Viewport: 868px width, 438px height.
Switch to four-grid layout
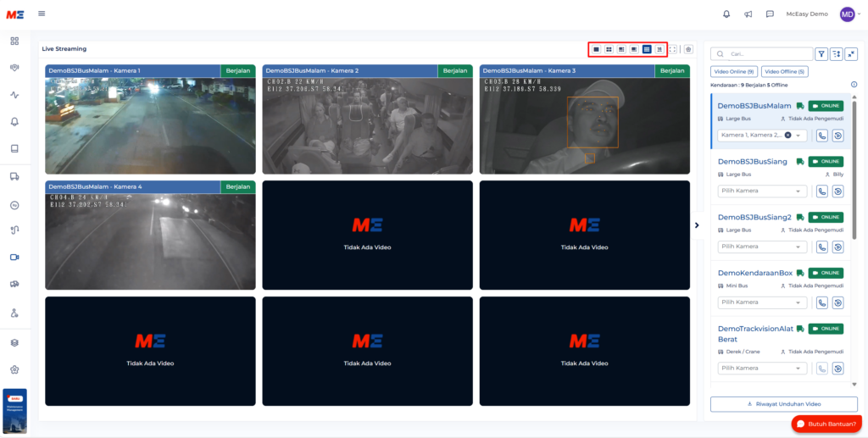(x=609, y=49)
